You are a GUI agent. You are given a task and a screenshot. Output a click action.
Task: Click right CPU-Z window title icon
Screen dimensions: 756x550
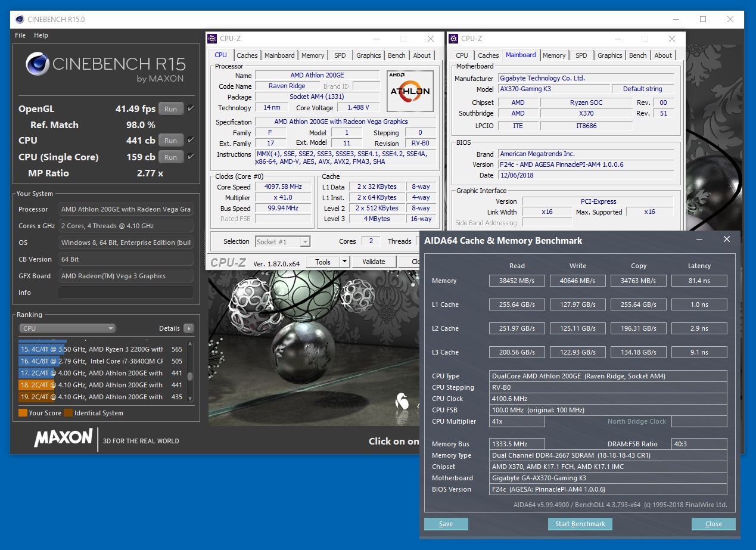click(454, 39)
